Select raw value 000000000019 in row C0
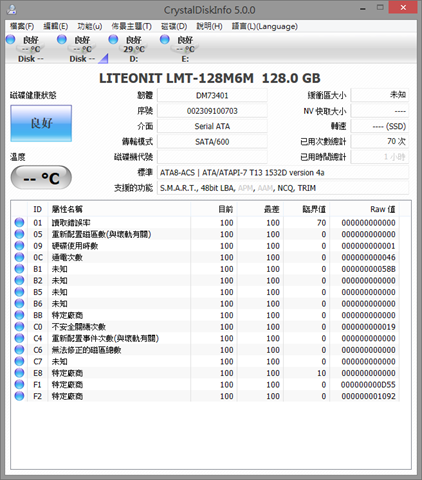Viewport: 422px width, 480px height. 368,327
